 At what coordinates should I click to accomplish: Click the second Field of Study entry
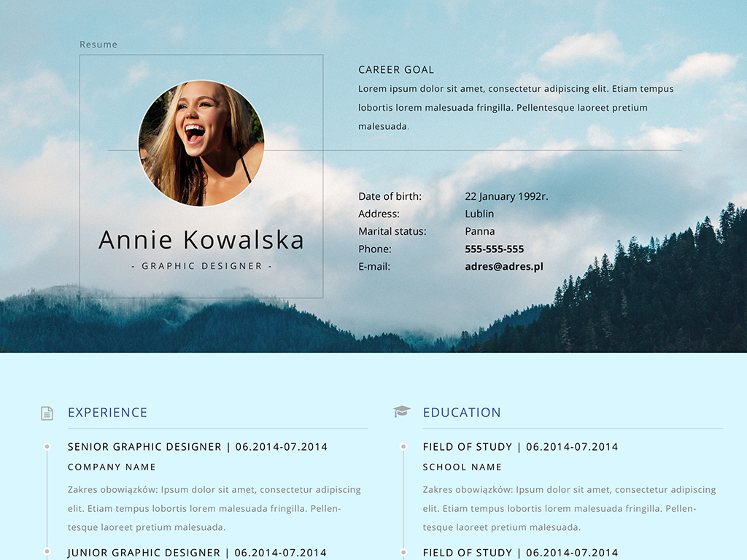520,553
